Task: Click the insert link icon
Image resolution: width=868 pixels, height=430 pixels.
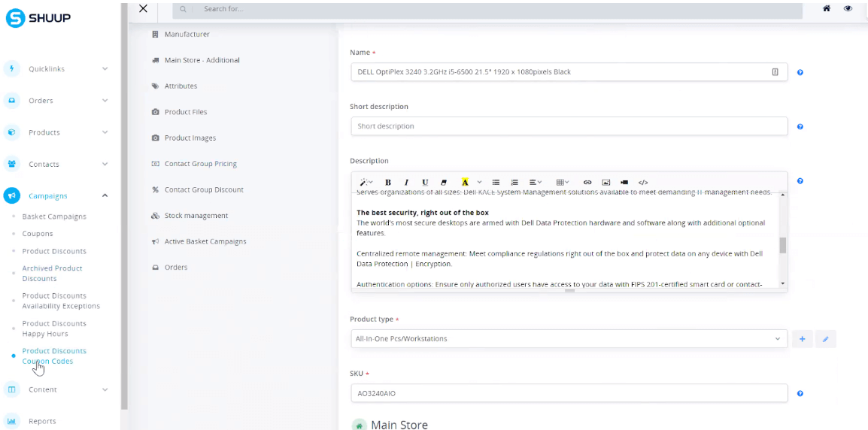Action: [x=587, y=182]
